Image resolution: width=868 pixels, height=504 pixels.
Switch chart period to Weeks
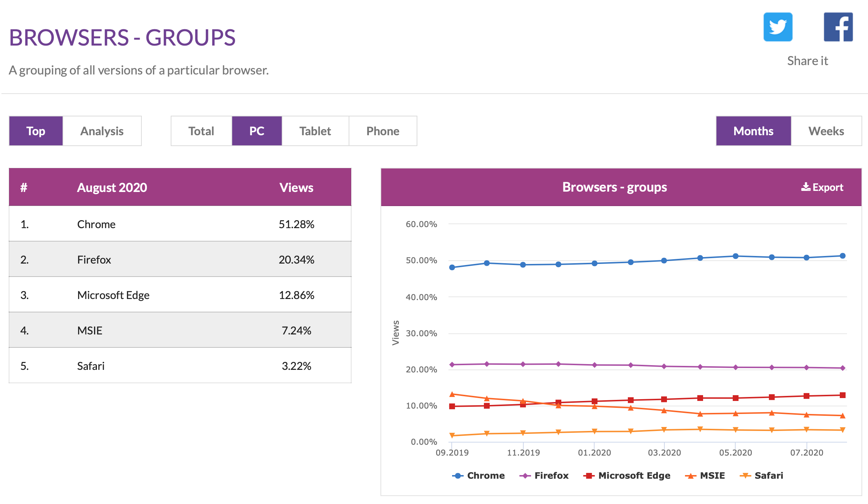click(826, 131)
